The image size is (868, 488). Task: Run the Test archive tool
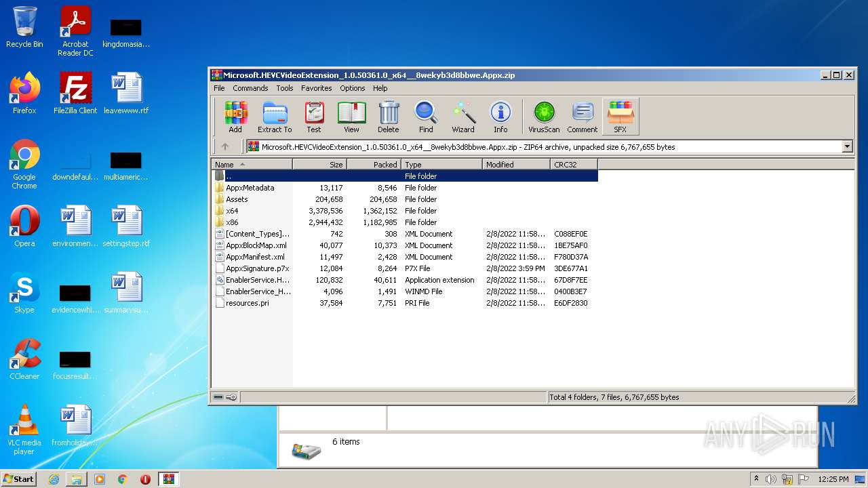coord(314,117)
